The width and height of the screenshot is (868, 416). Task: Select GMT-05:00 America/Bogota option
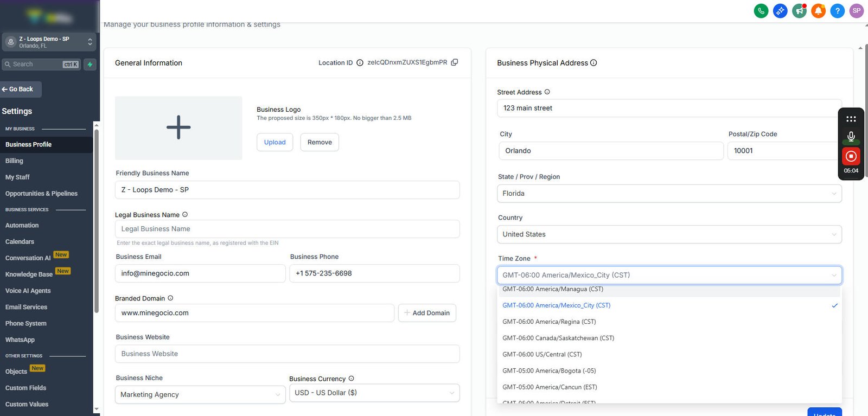(669, 370)
